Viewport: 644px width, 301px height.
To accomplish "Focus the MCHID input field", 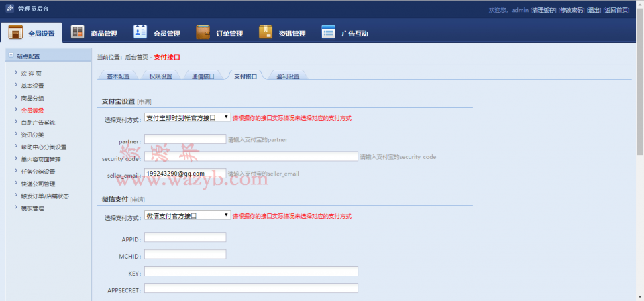I will [x=185, y=254].
